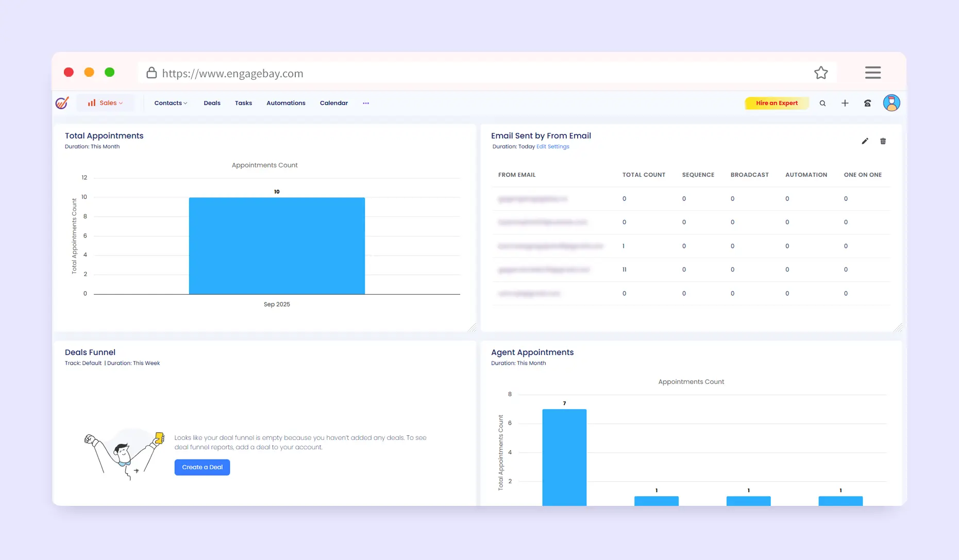The width and height of the screenshot is (959, 560).
Task: Expand the Contacts dropdown menu
Action: point(171,103)
